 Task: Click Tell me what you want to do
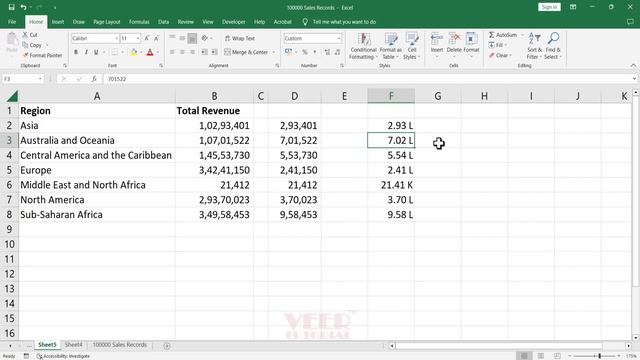point(344,22)
